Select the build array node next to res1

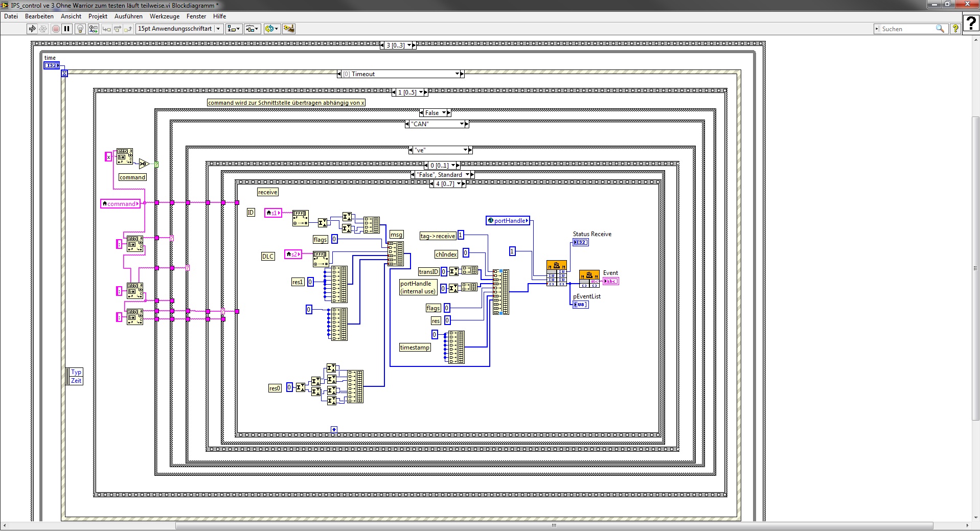(x=339, y=285)
